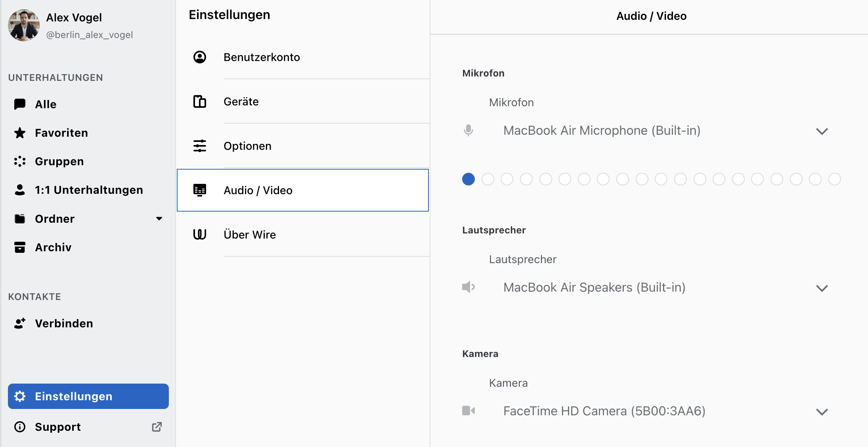
Task: Click the Einstellungen sidebar button
Action: (x=88, y=396)
